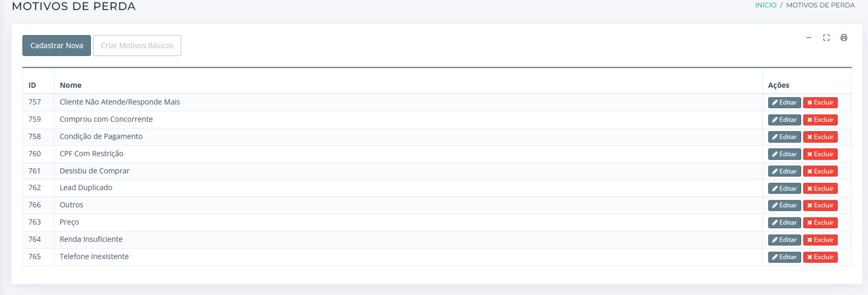Go to INÍCIO breadcrumb link
Screen dimensions: 868x295
tap(766, 5)
